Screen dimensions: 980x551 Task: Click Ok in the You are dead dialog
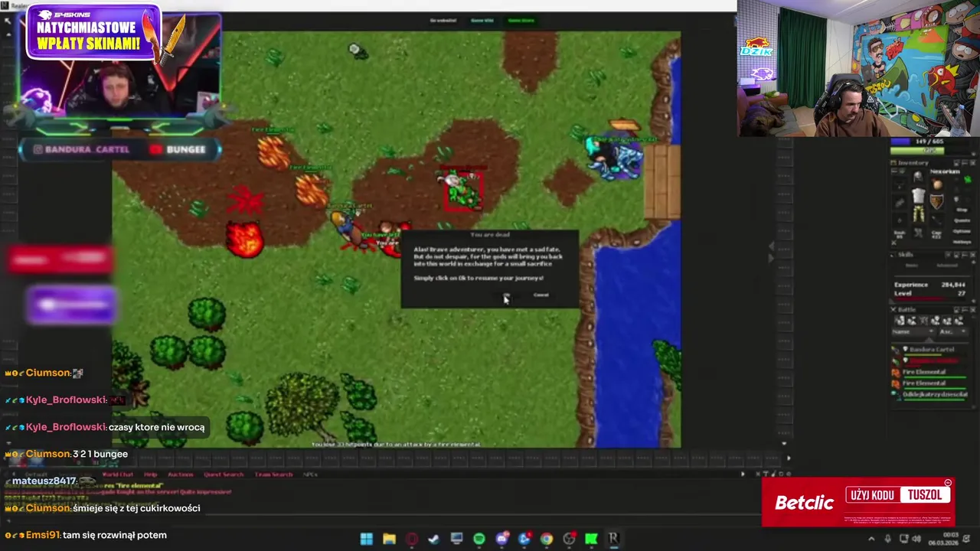pos(506,295)
